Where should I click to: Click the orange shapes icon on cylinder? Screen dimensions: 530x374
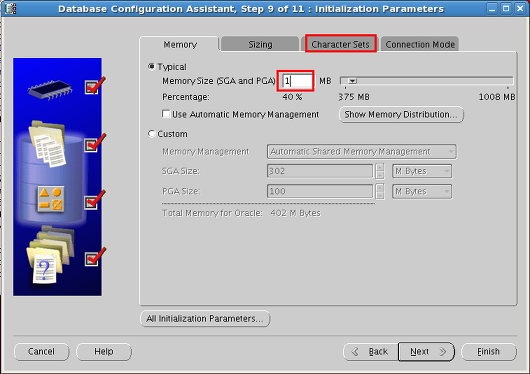(x=51, y=199)
